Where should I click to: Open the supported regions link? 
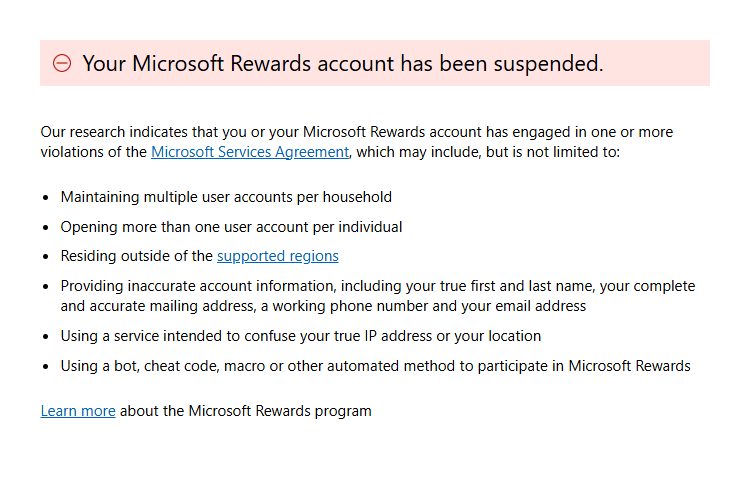coord(277,256)
